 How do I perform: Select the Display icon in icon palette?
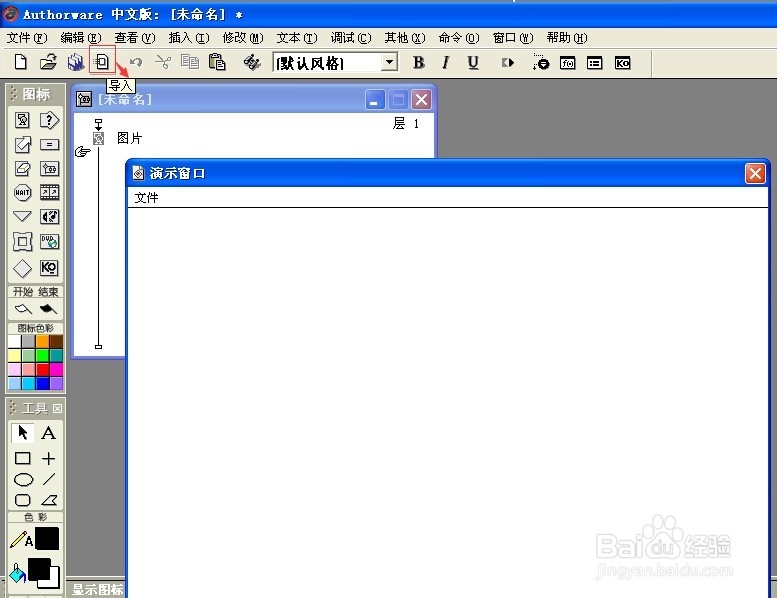tap(22, 120)
